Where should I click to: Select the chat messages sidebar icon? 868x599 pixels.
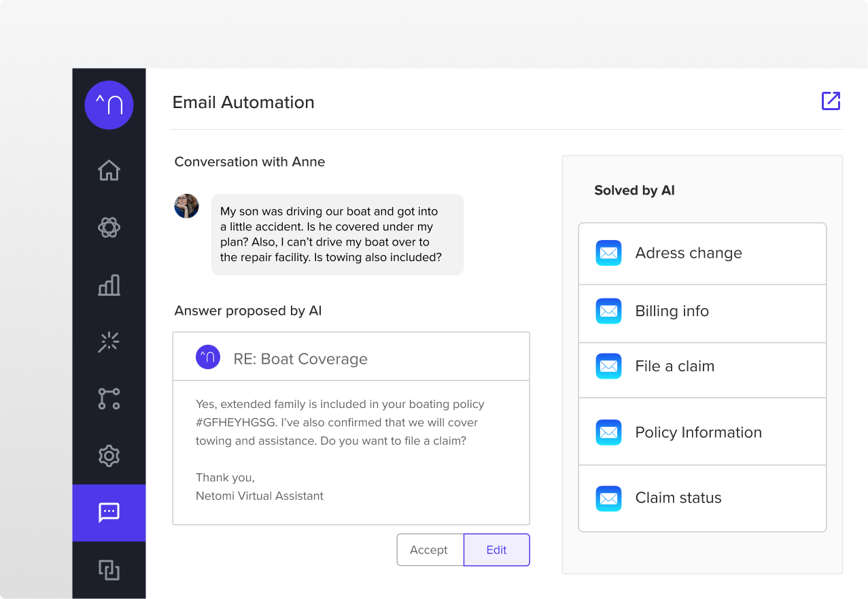pos(109,513)
